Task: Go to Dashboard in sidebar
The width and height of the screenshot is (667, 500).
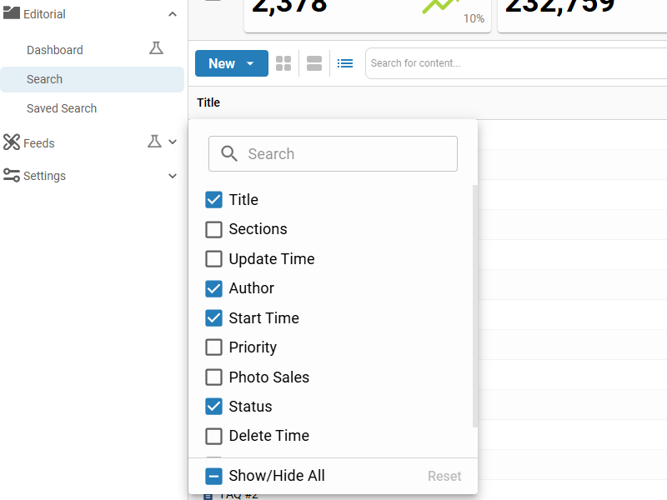Action: 55,50
